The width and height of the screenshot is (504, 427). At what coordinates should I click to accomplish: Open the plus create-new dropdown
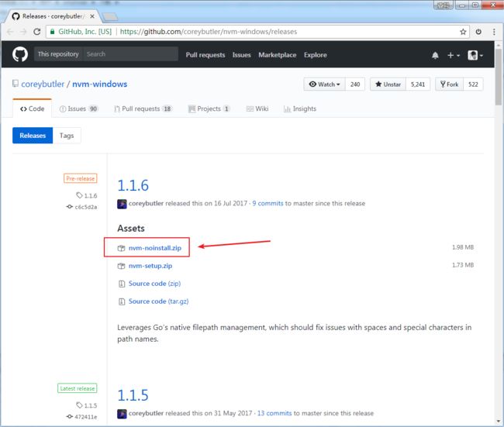tap(454, 55)
